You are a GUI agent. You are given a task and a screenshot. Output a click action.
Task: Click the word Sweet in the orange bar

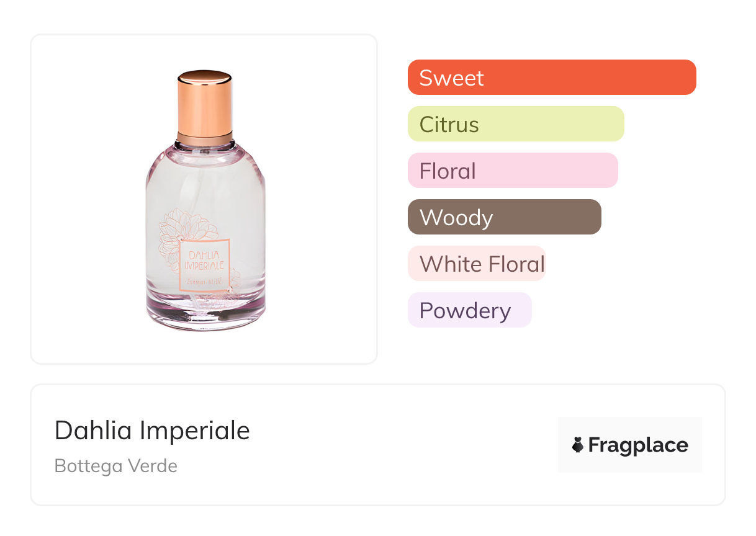(451, 78)
